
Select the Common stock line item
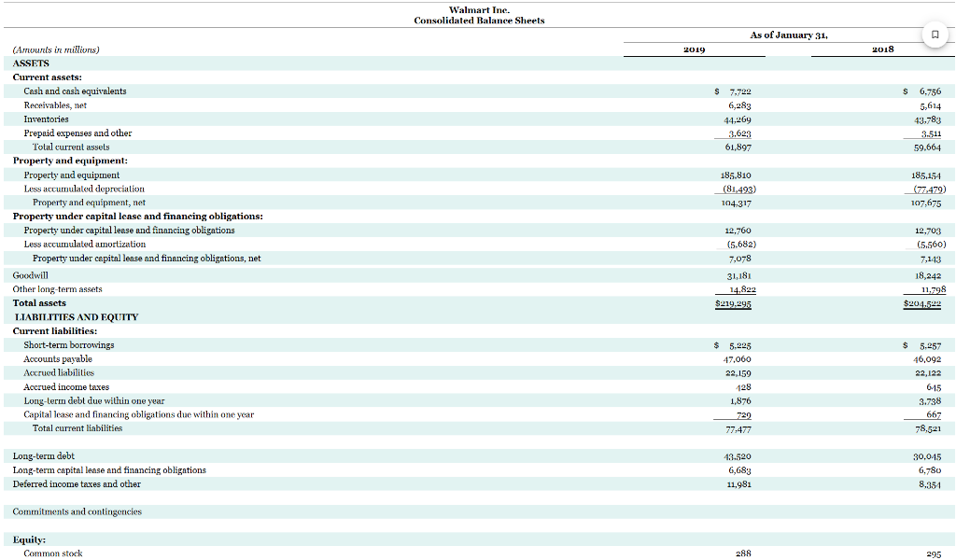pos(52,553)
